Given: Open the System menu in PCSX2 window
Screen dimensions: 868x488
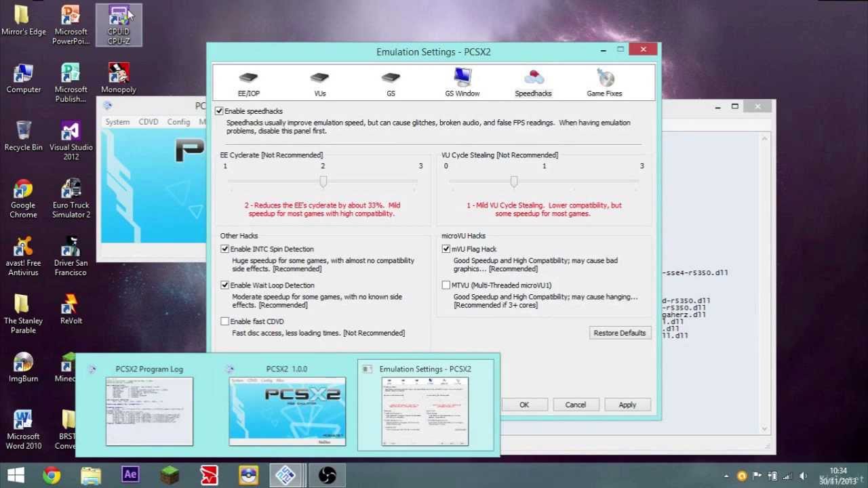Looking at the screenshot, I should [x=117, y=122].
